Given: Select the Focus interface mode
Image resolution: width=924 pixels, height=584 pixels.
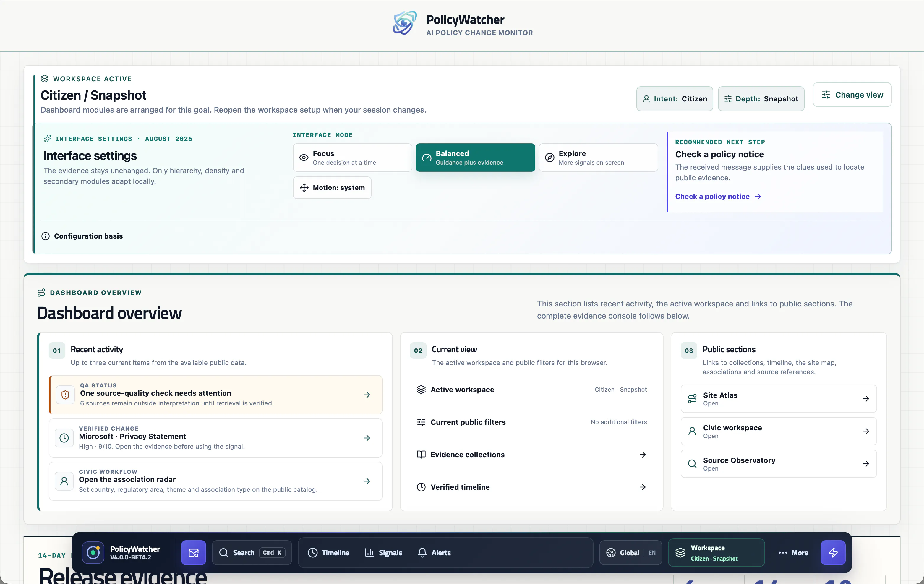Looking at the screenshot, I should coord(352,157).
